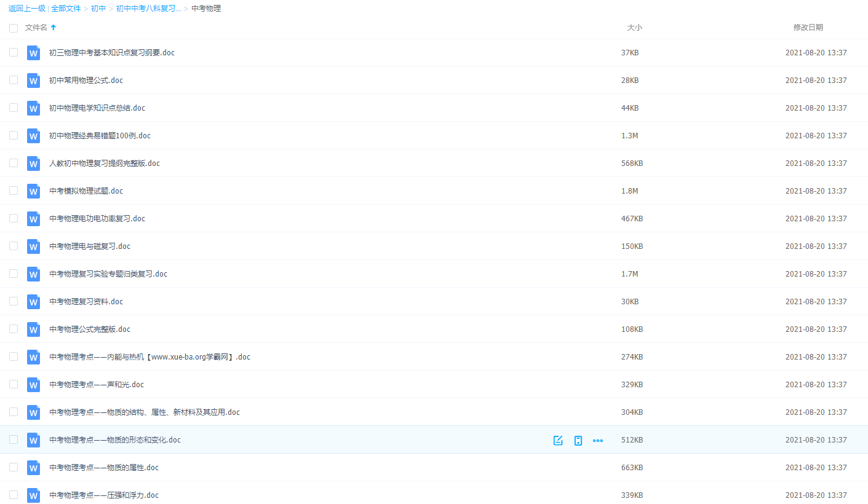Tick the checkbox for 中考物理公式完整版.doc

pyautogui.click(x=14, y=329)
